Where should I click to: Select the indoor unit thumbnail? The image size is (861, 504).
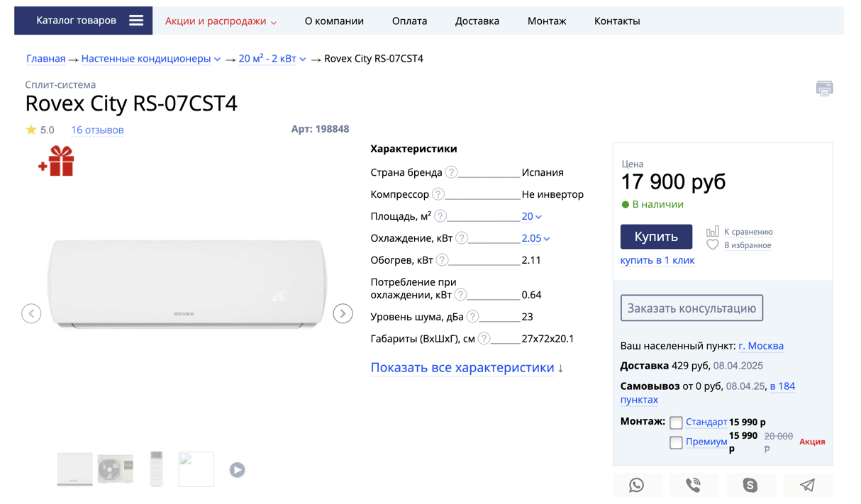[75, 469]
